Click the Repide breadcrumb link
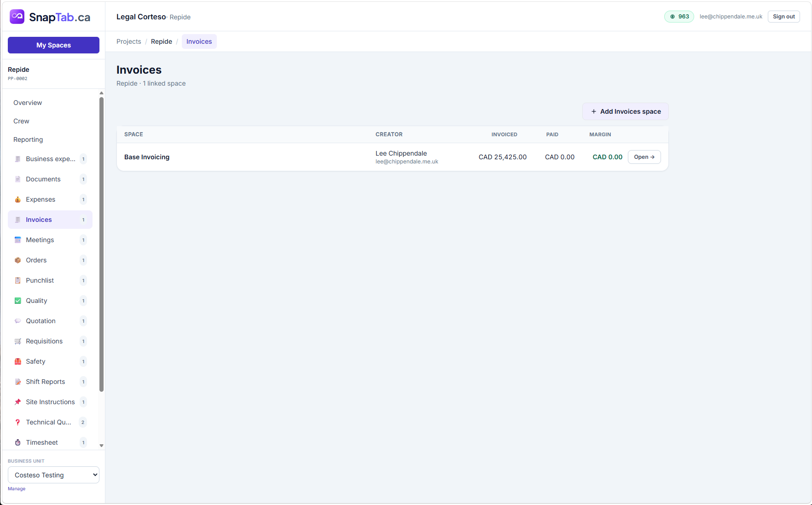This screenshot has height=505, width=812. point(162,41)
